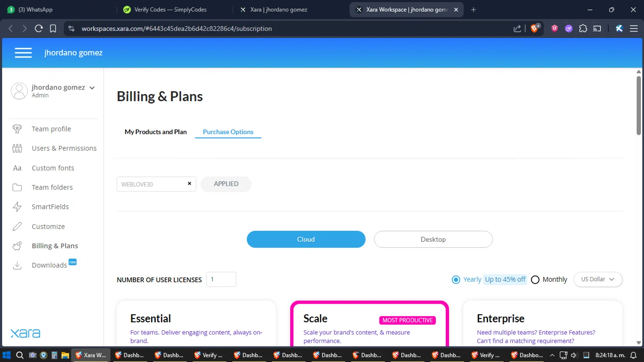Screen dimensions: 644x362
Task: Click the scrollbar up arrow
Action: 638,72
